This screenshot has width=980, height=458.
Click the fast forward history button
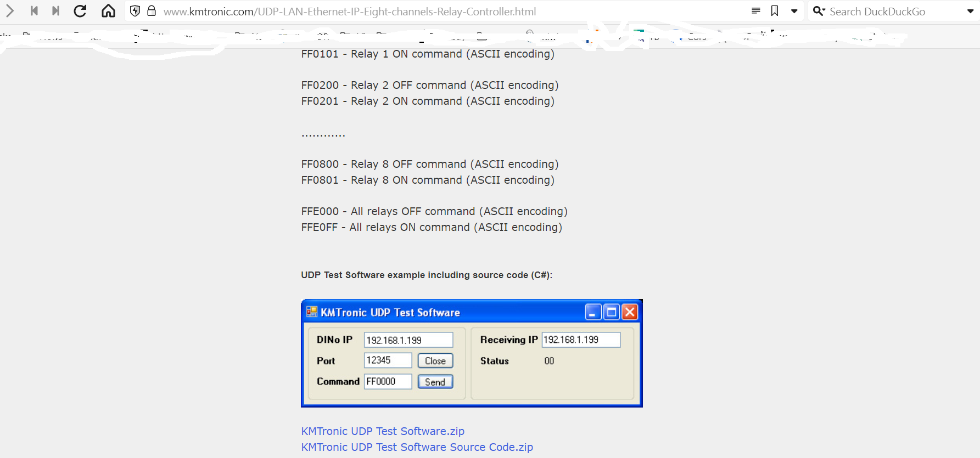point(55,11)
